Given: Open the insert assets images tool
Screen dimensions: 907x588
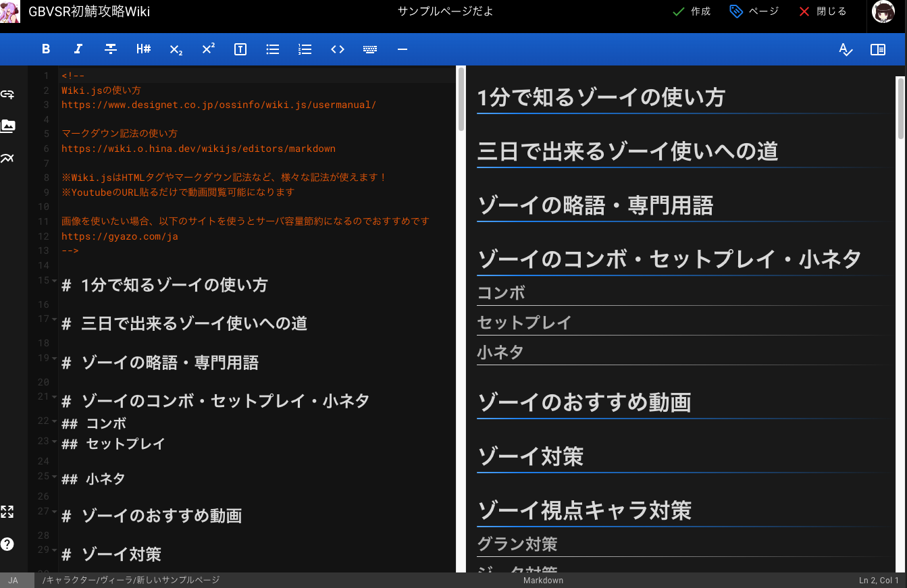Looking at the screenshot, I should pyautogui.click(x=7, y=126).
